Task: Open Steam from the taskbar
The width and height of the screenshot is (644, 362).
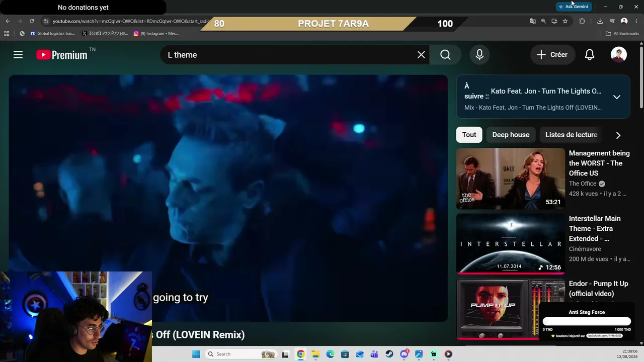Action: point(389,354)
